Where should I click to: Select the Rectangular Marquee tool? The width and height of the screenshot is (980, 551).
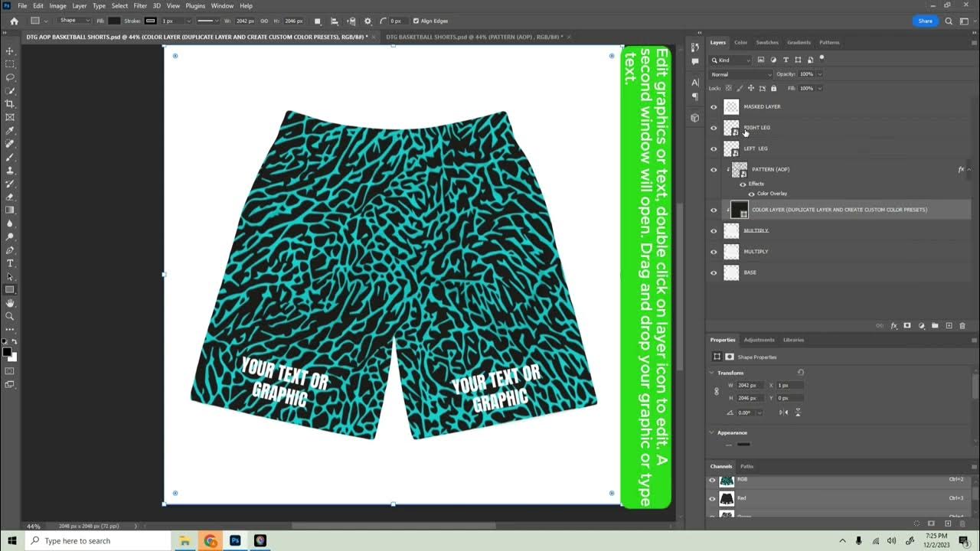[x=10, y=64]
